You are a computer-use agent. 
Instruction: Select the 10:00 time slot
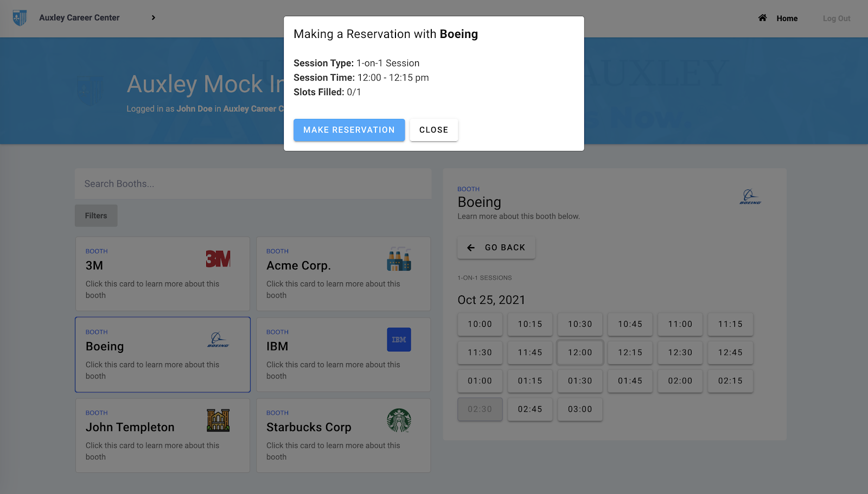(480, 324)
